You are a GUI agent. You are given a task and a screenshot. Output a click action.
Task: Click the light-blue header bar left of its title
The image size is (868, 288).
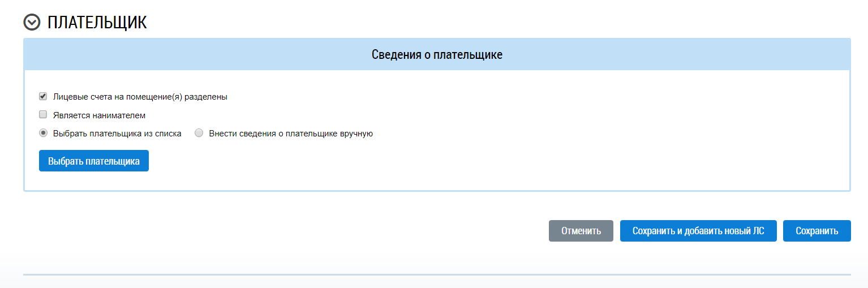click(170, 54)
